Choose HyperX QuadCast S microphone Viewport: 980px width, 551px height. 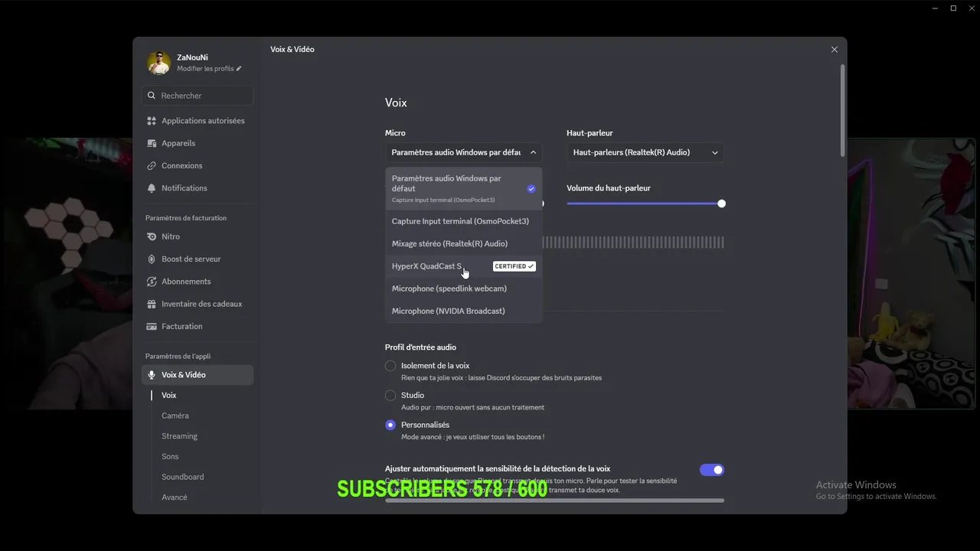coord(464,266)
